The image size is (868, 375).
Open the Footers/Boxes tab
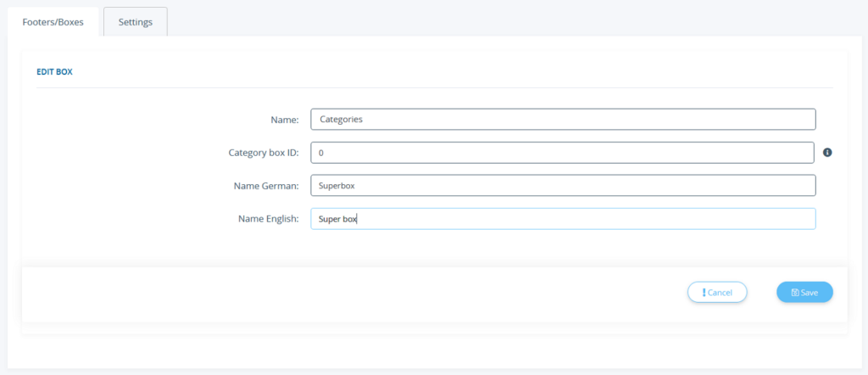coord(53,22)
